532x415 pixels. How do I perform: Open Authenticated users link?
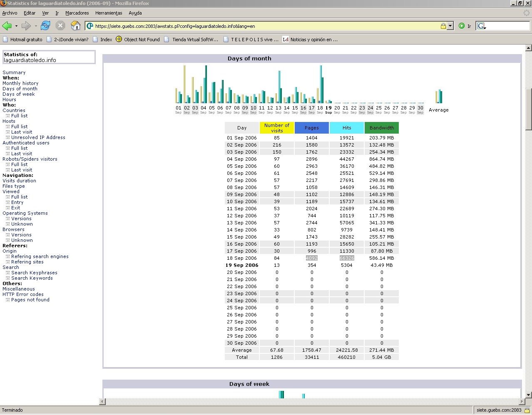tap(26, 143)
